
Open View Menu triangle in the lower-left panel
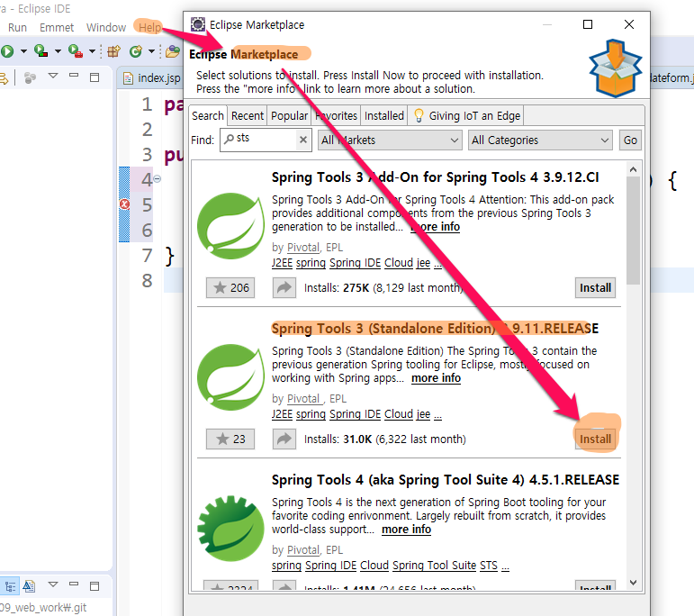(x=53, y=584)
